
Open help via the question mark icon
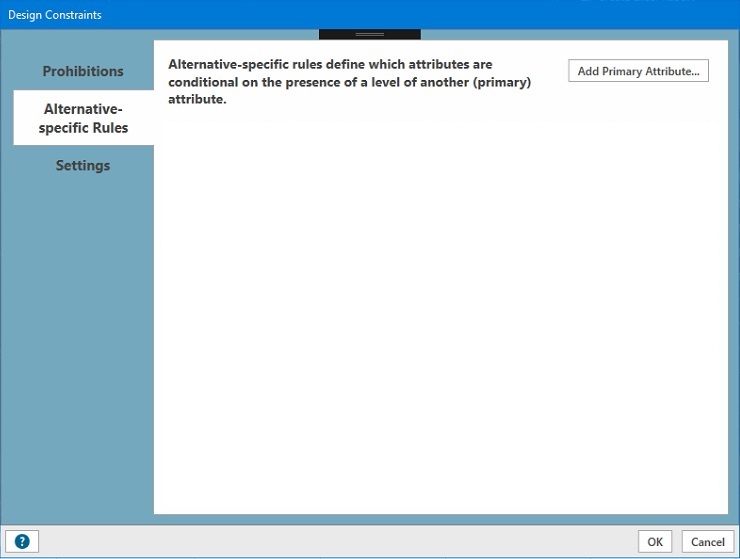point(22,541)
